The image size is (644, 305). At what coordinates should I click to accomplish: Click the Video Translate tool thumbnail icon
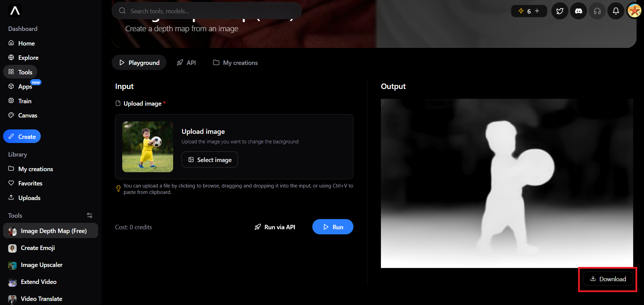pos(13,299)
